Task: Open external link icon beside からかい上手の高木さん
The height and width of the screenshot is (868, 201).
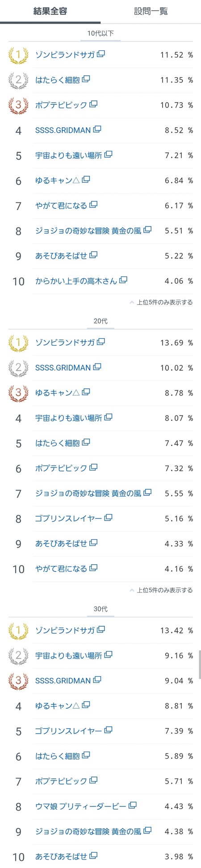Action: [123, 280]
